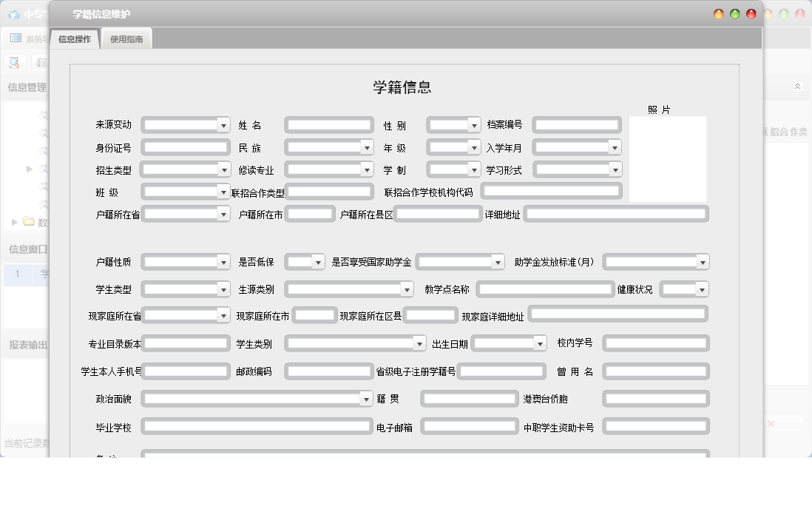
Task: Click the blue system icon under the main title bar
Action: 15,38
